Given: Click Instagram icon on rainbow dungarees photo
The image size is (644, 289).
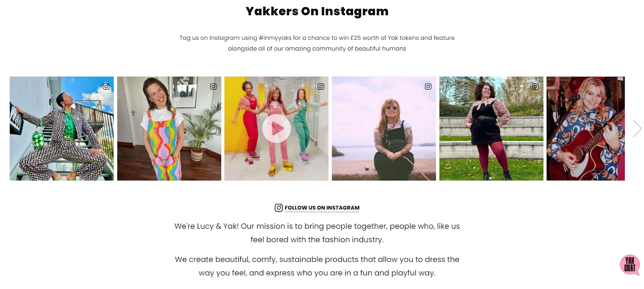Looking at the screenshot, I should click(x=213, y=86).
